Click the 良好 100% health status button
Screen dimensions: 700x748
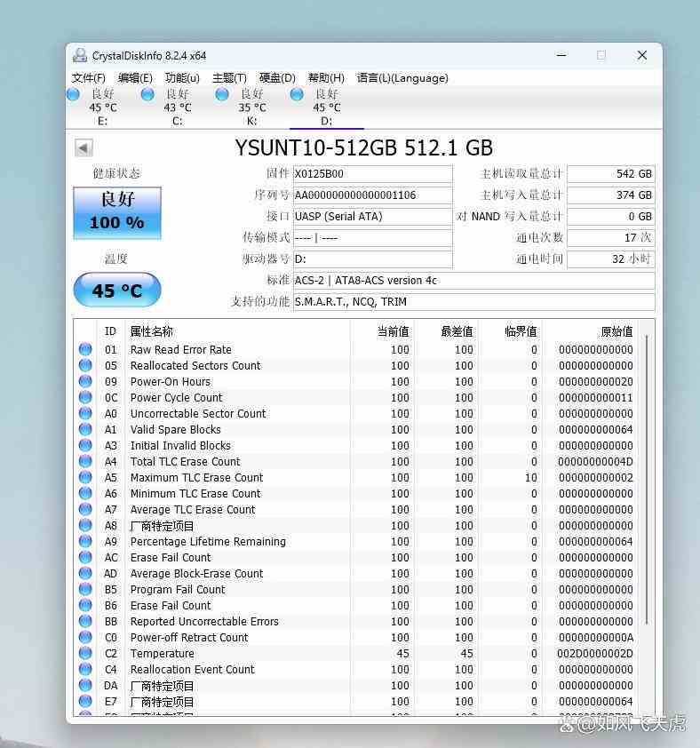[116, 212]
